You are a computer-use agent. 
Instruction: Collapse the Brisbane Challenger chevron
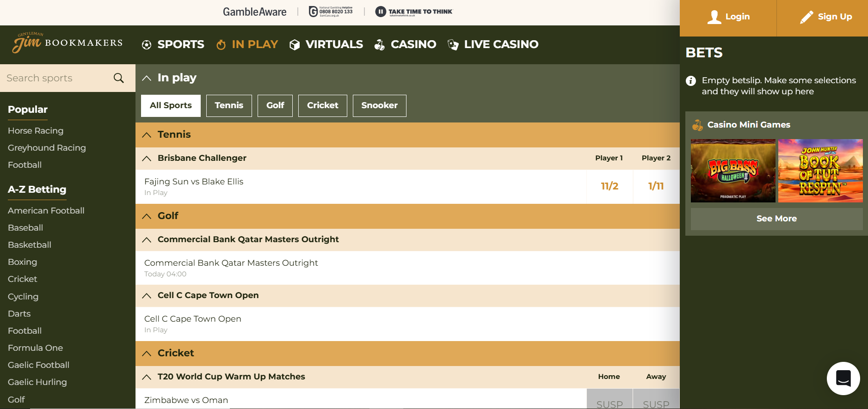tap(147, 159)
